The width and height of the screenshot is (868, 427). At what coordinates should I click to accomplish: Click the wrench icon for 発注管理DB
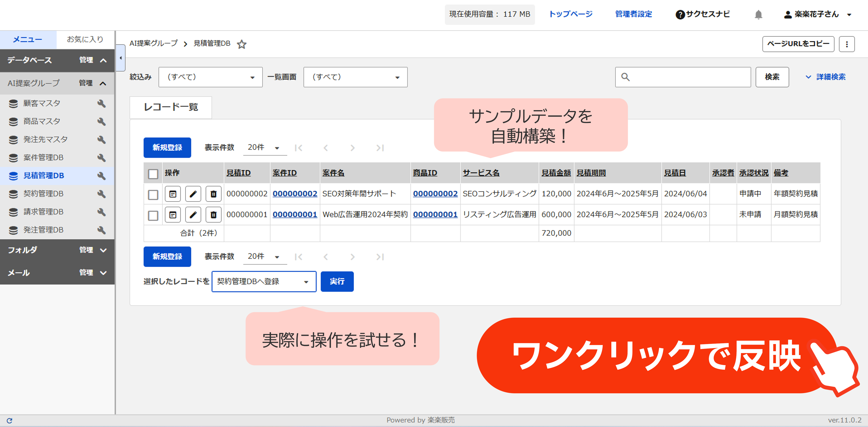click(x=101, y=230)
